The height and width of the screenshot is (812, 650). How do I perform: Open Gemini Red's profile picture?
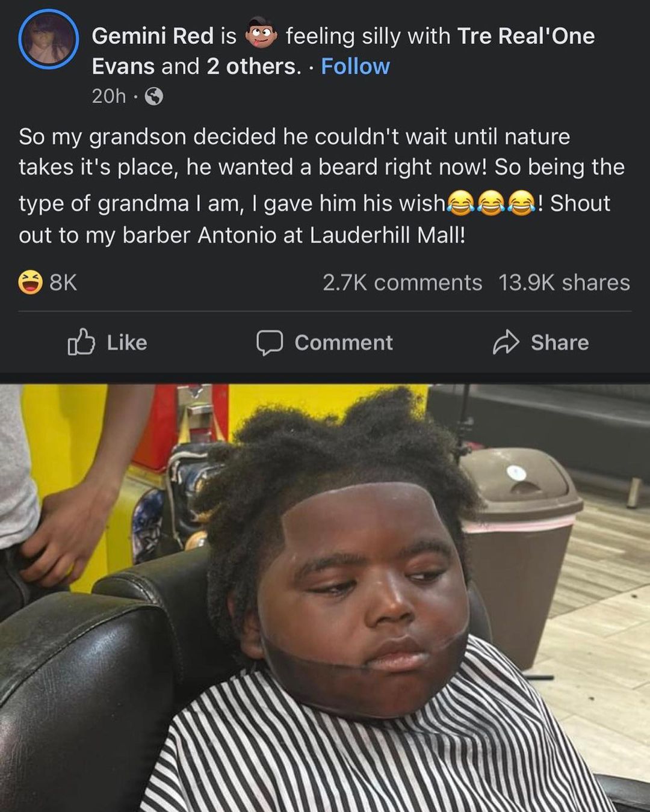click(x=48, y=38)
